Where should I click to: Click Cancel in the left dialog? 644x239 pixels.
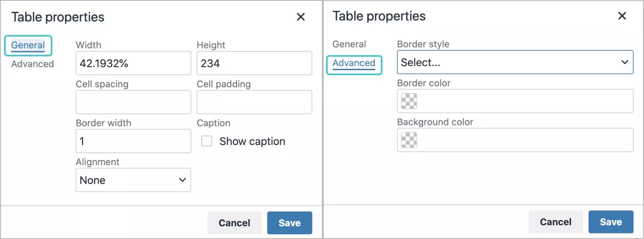234,223
